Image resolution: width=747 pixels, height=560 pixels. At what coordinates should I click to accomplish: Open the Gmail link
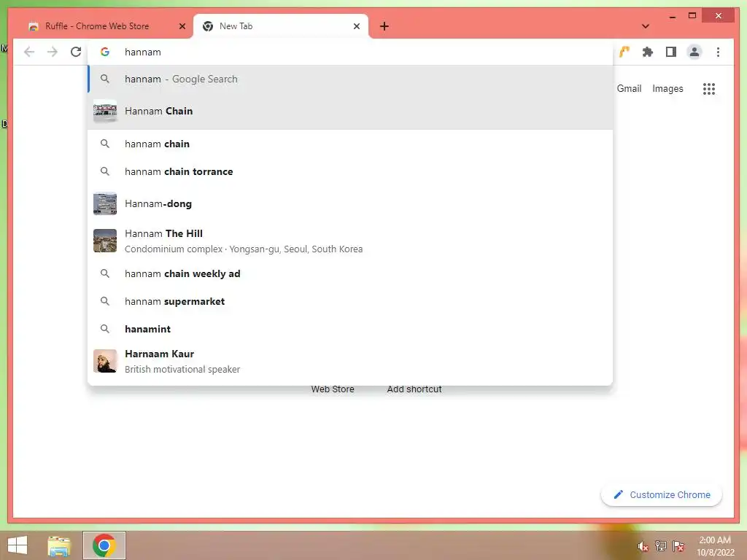[x=629, y=88]
